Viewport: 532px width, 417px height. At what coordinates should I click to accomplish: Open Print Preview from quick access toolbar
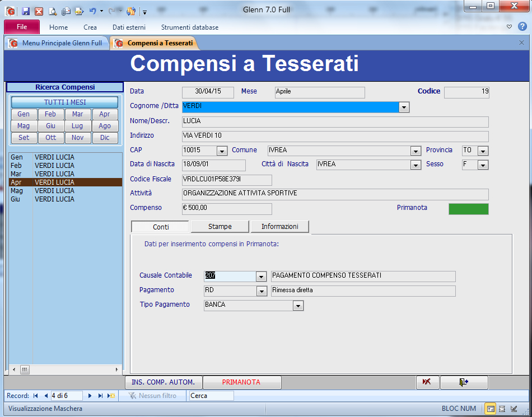point(53,12)
